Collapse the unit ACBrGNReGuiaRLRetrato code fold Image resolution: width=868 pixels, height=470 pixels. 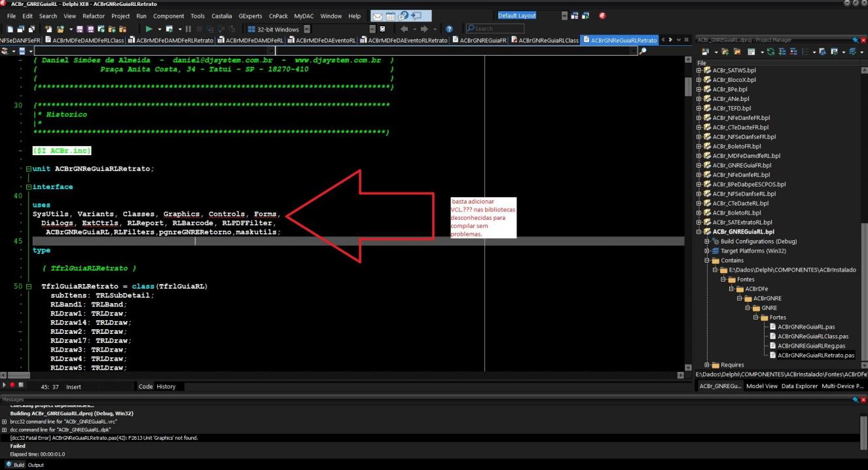28,169
